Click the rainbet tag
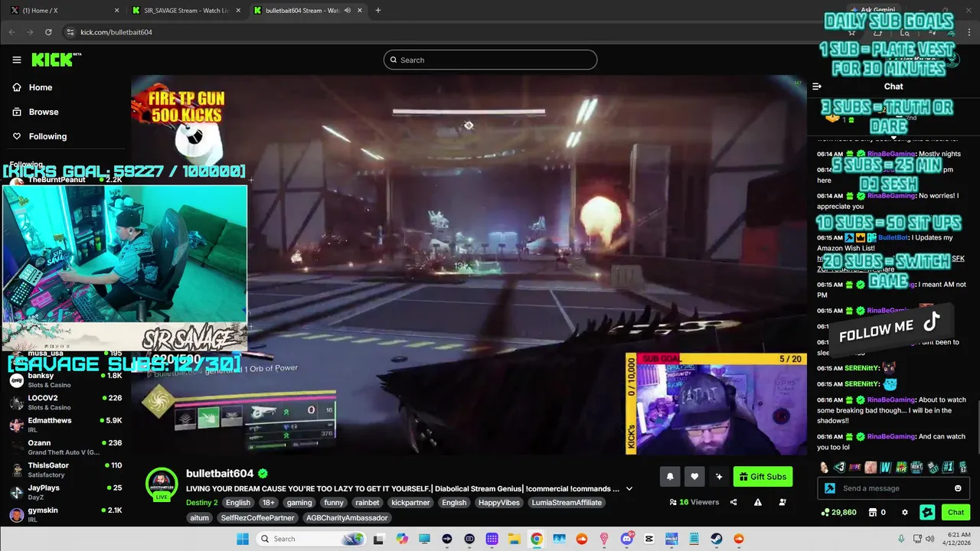 [368, 503]
